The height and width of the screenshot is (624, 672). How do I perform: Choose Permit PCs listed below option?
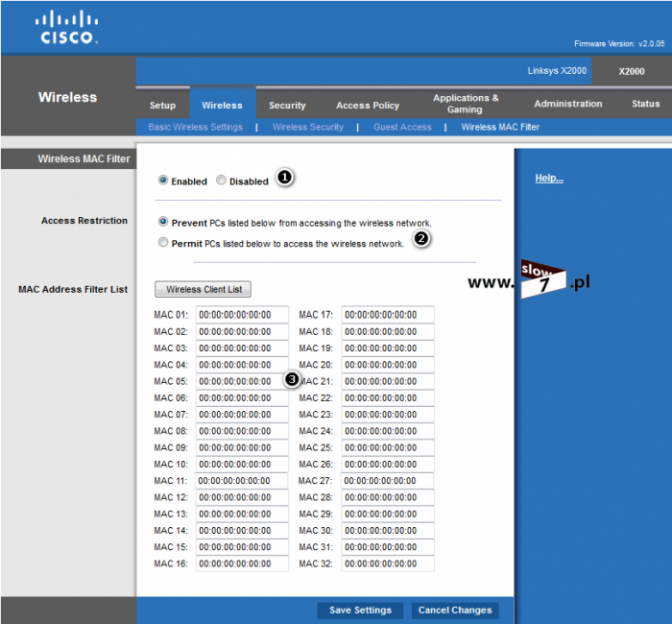[x=163, y=242]
